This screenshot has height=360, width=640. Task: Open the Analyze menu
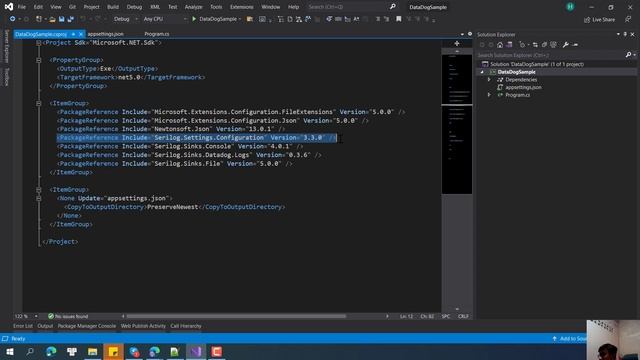193,7
